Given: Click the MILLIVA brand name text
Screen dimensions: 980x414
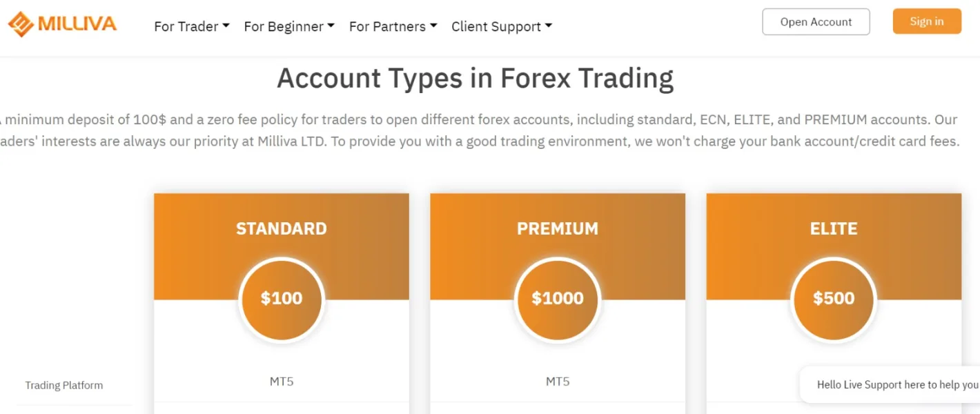Looking at the screenshot, I should (x=77, y=24).
